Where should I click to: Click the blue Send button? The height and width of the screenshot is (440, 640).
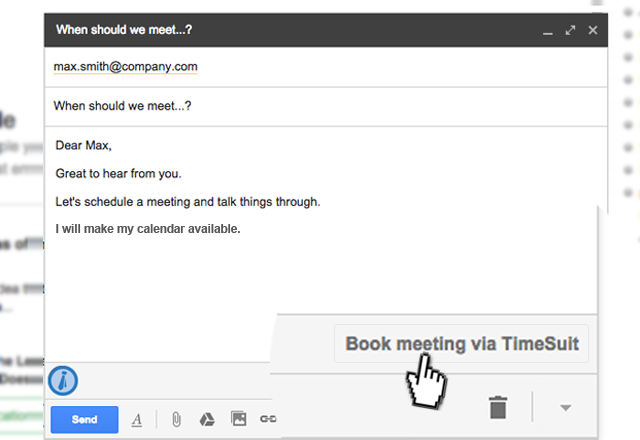pyautogui.click(x=84, y=419)
